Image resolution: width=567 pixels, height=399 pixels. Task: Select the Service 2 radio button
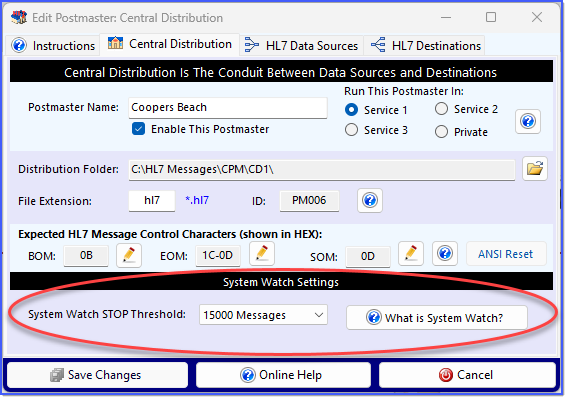click(x=442, y=109)
